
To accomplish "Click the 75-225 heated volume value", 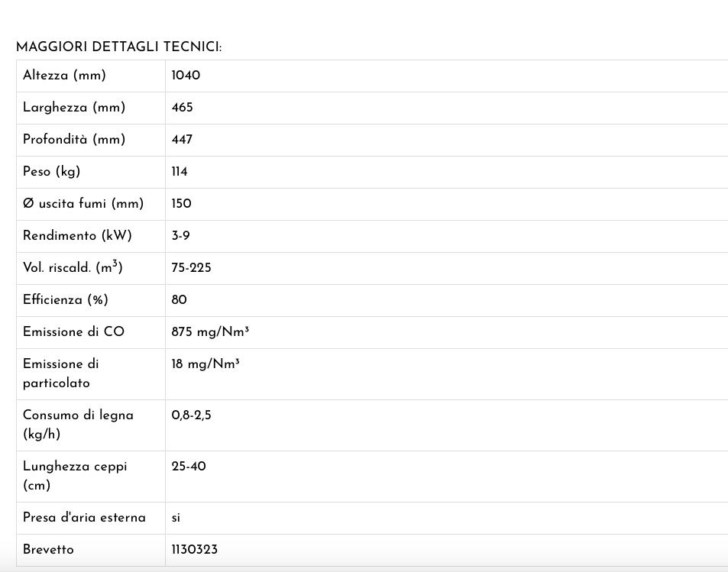I will (191, 267).
